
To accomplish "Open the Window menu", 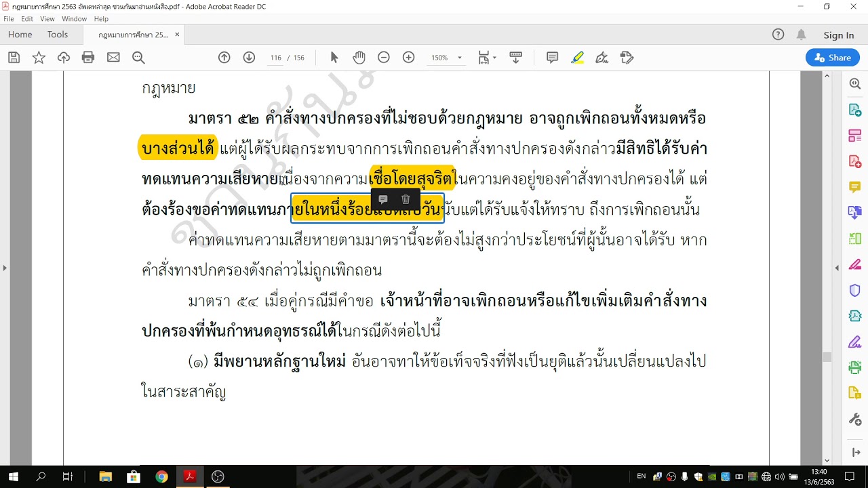I will click(75, 19).
